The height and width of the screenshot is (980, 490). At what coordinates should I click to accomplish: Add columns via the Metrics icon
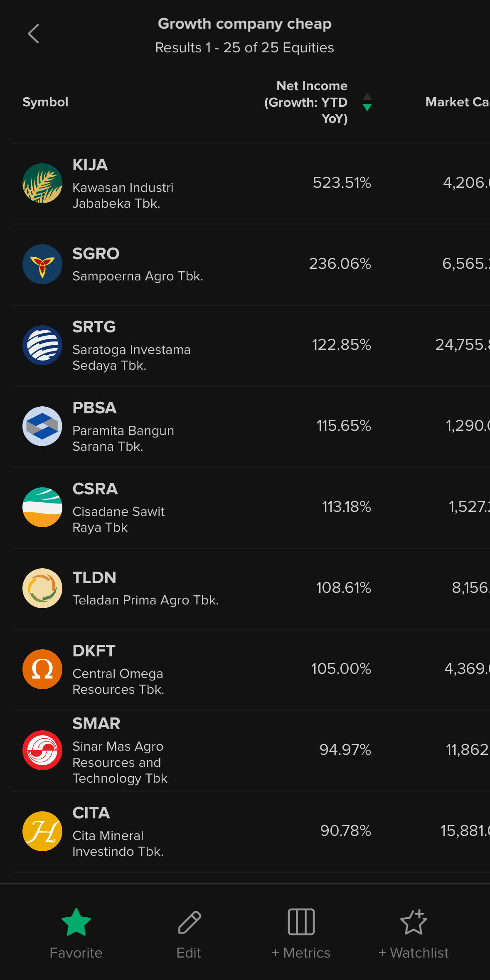click(x=301, y=922)
